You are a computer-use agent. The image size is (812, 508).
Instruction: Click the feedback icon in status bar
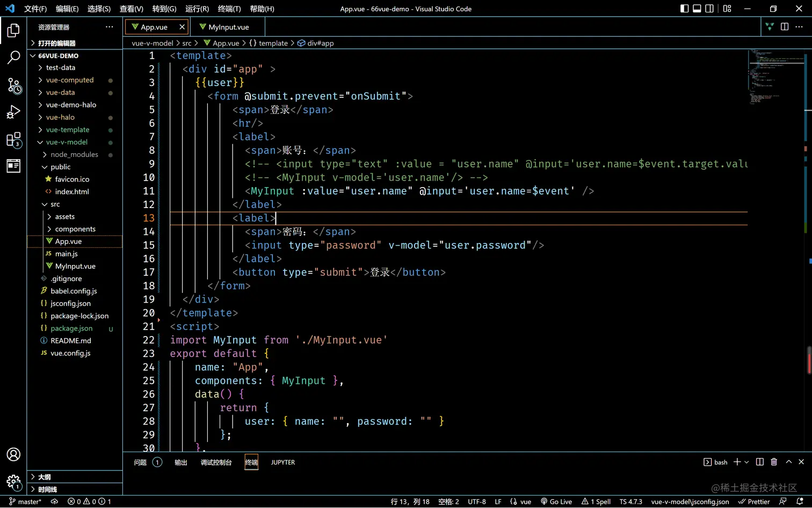coord(783,502)
